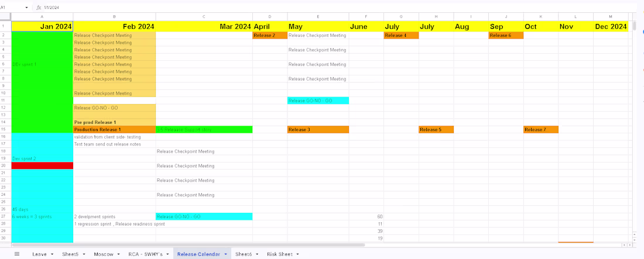This screenshot has height=259, width=644.
Task: Click the orange Release 3 cell
Action: click(318, 130)
